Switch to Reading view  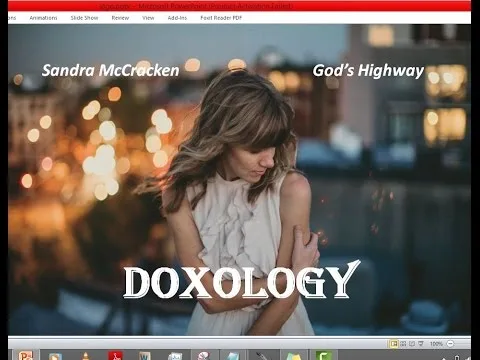tap(412, 343)
